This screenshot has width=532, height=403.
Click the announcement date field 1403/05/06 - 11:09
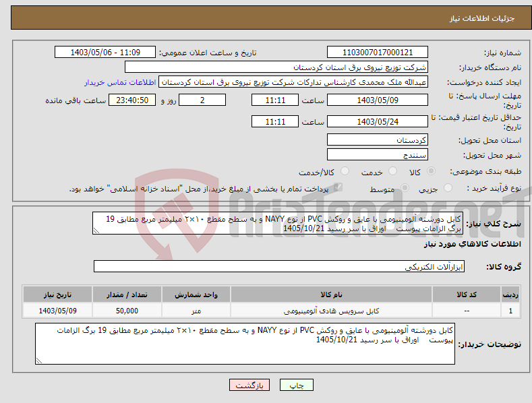[105, 53]
